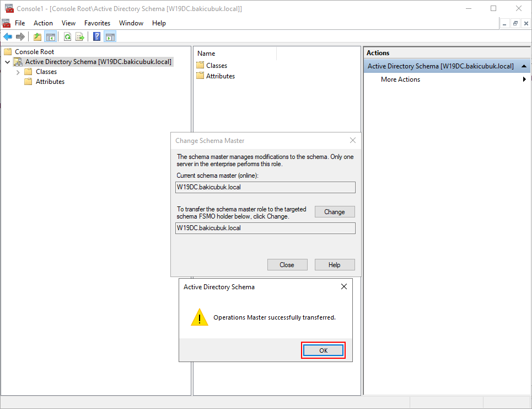The image size is (532, 409).
Task: Open the Action menu
Action: (x=43, y=23)
